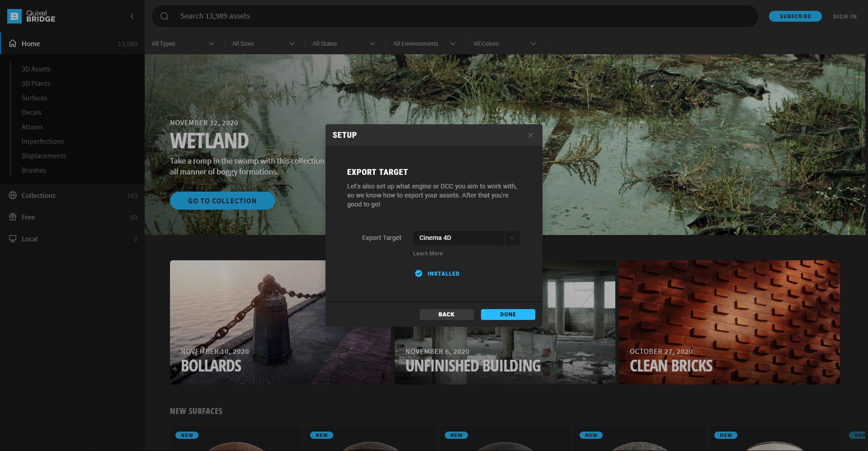Select the Imperfections category

(42, 141)
